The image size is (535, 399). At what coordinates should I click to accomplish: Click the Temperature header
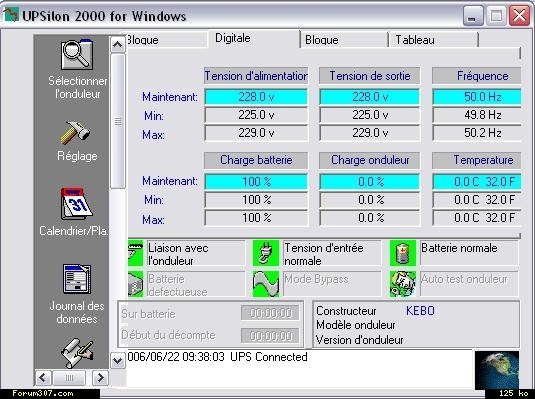tap(477, 160)
